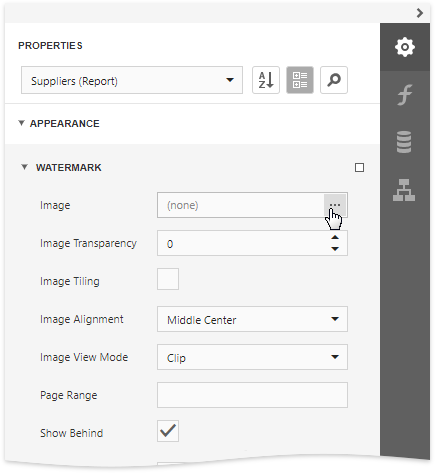This screenshot has width=435, height=473.
Task: Open the Image View Mode dropdown
Action: tap(252, 357)
